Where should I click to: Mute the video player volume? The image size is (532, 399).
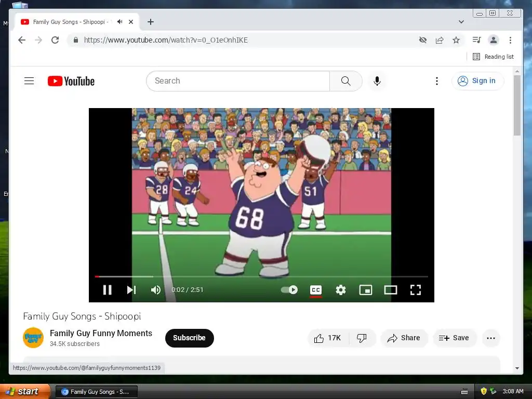point(156,290)
